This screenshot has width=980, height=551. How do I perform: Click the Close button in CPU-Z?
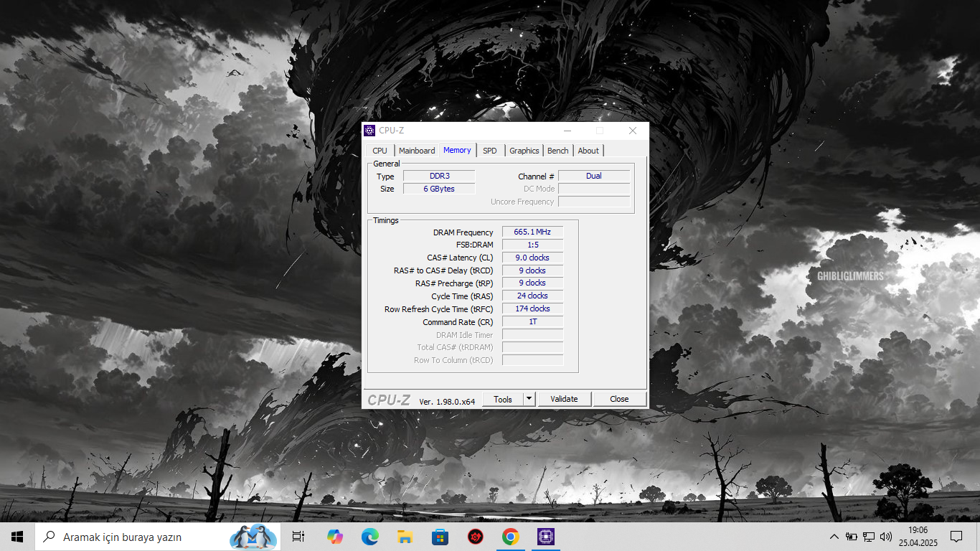pos(619,399)
